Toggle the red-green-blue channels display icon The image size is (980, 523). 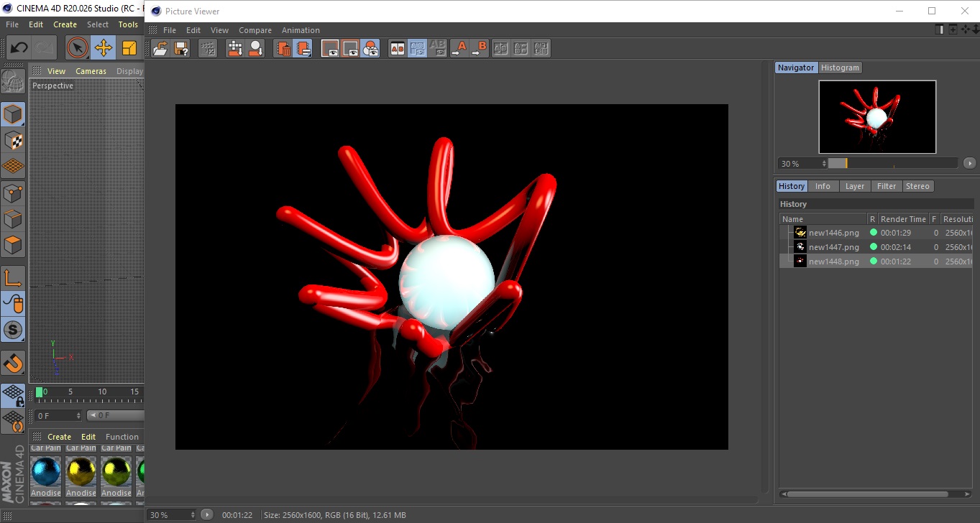pyautogui.click(x=370, y=48)
